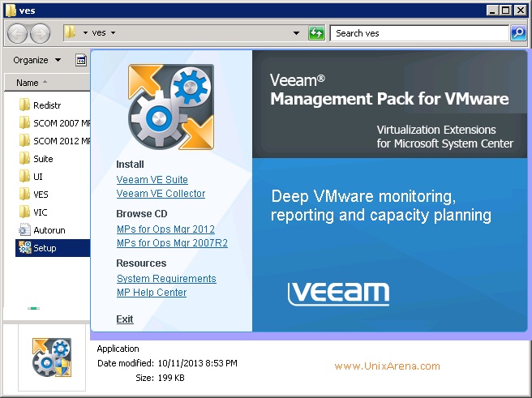Screen dimensions: 532x398
Task: Open MPs for Ops Mgr 2012 link
Action: (165, 229)
